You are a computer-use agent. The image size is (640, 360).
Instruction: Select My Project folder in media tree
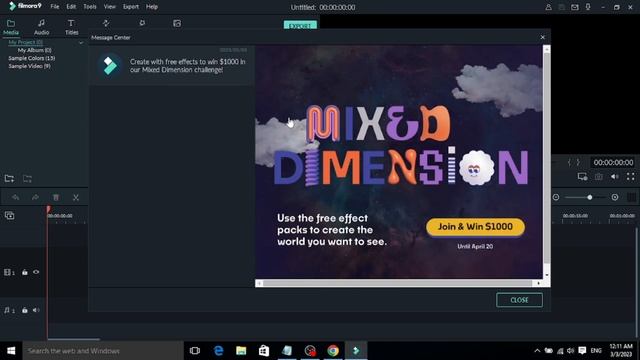coord(25,42)
